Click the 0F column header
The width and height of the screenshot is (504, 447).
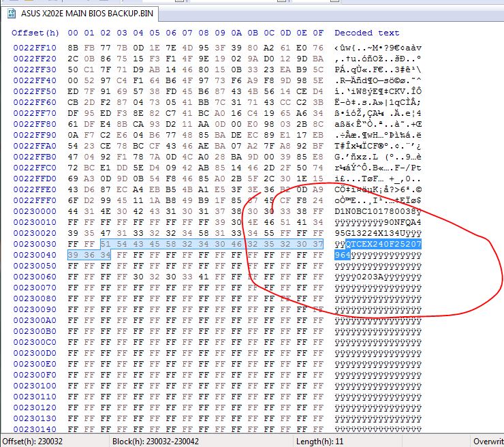(x=318, y=33)
